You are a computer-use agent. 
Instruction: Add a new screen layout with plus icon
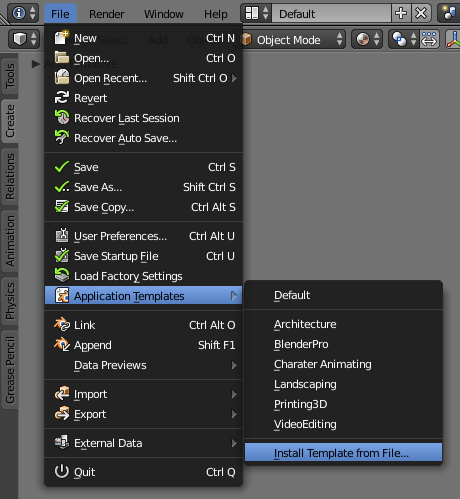tap(401, 14)
